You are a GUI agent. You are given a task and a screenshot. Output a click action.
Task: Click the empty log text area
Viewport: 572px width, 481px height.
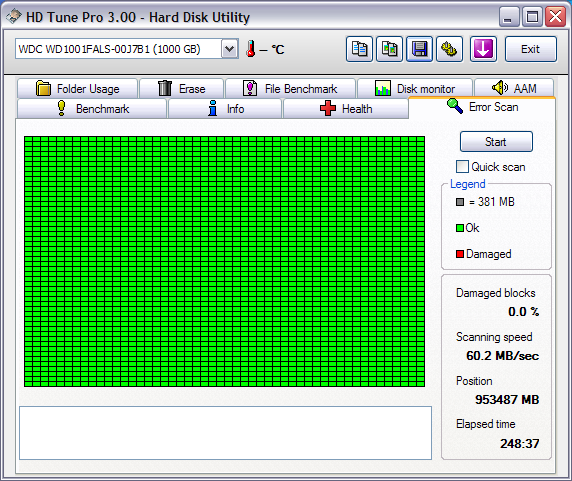point(225,433)
